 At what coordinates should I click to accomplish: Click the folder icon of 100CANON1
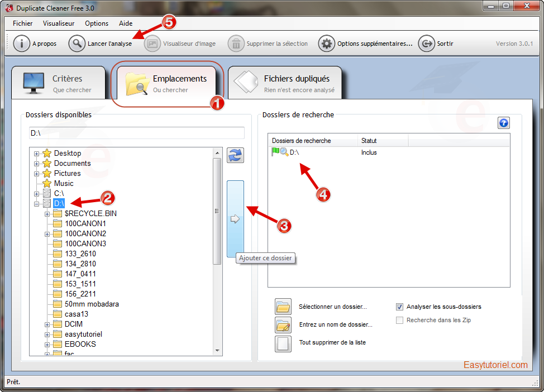click(x=57, y=223)
